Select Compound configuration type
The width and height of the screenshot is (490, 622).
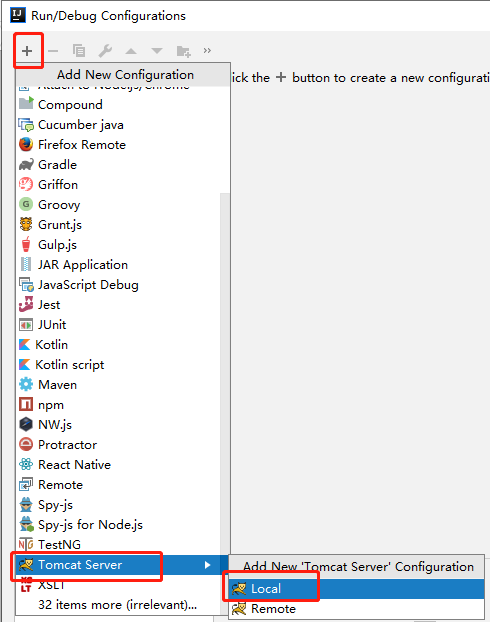point(123,105)
